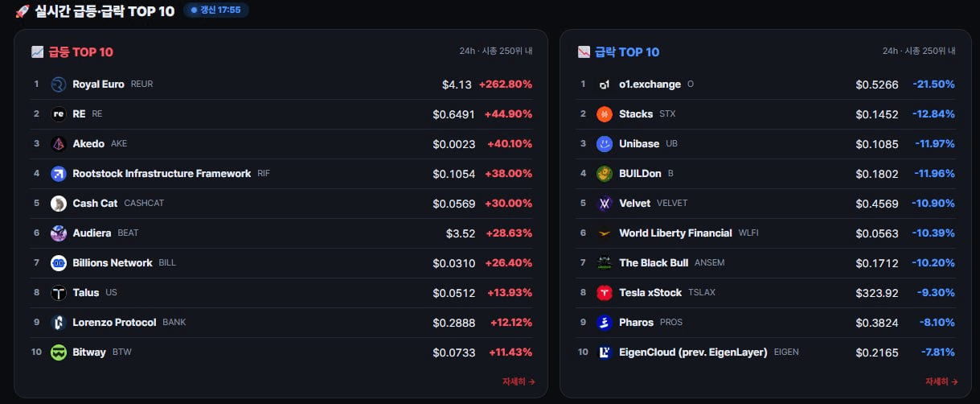This screenshot has height=404, width=980.
Task: Click the Tesla xStock red logo
Action: [x=605, y=293]
